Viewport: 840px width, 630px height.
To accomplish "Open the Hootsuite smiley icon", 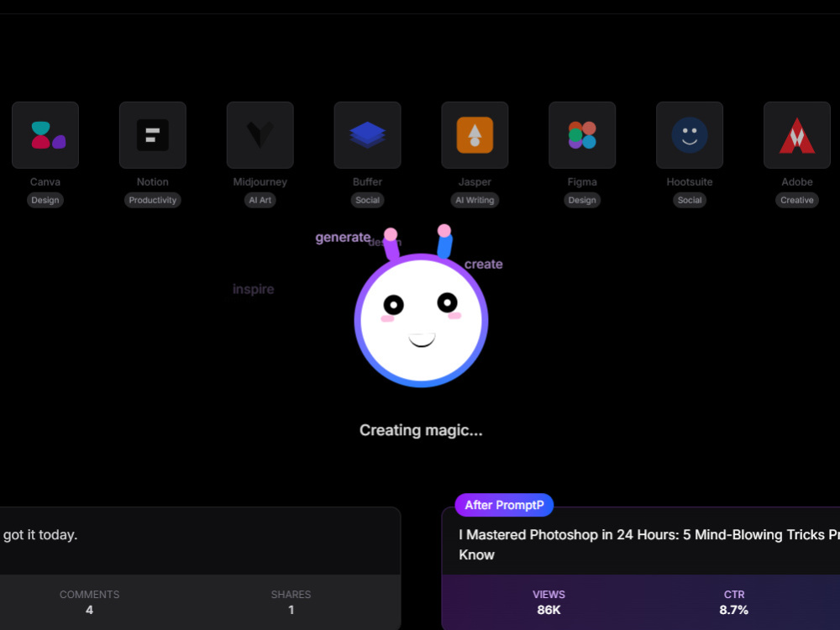I will 690,135.
